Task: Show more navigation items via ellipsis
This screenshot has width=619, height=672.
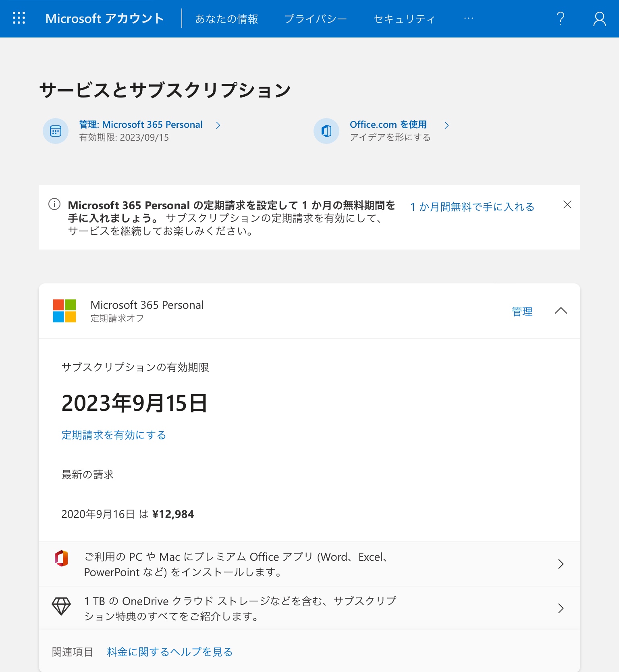Action: click(469, 19)
